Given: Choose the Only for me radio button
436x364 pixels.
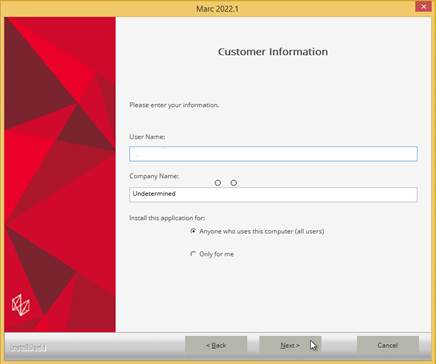Looking at the screenshot, I should click(193, 254).
